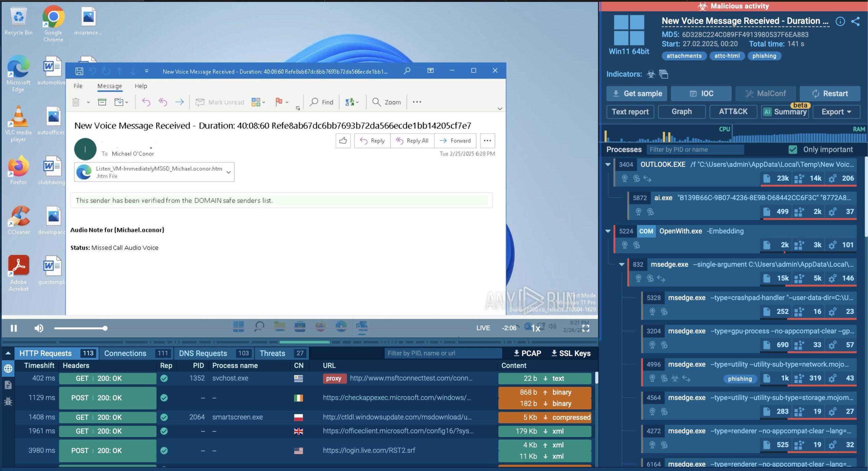Switch to the DNS Requests tab
The image size is (868, 471).
pyautogui.click(x=214, y=353)
